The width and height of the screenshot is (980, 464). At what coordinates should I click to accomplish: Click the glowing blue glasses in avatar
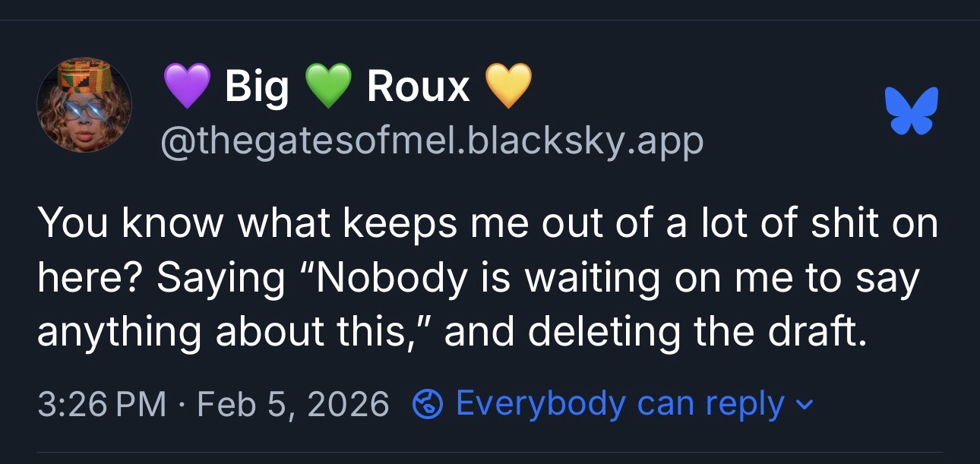tap(84, 112)
